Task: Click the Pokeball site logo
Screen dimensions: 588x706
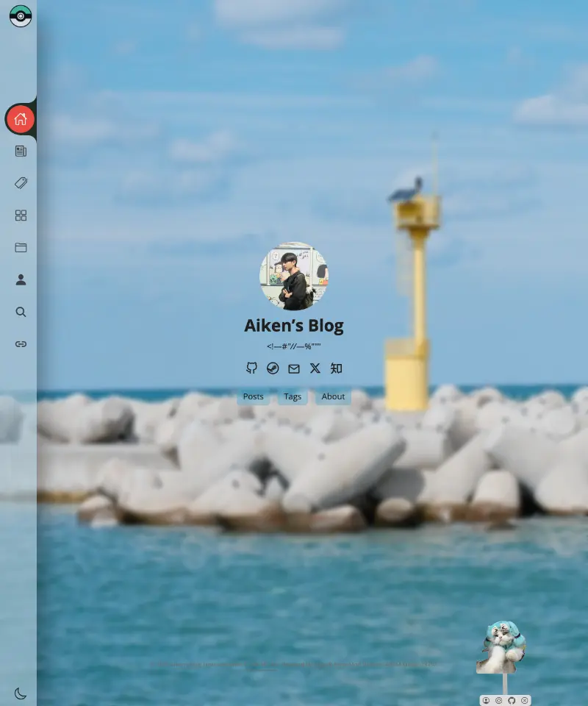Action: click(21, 16)
